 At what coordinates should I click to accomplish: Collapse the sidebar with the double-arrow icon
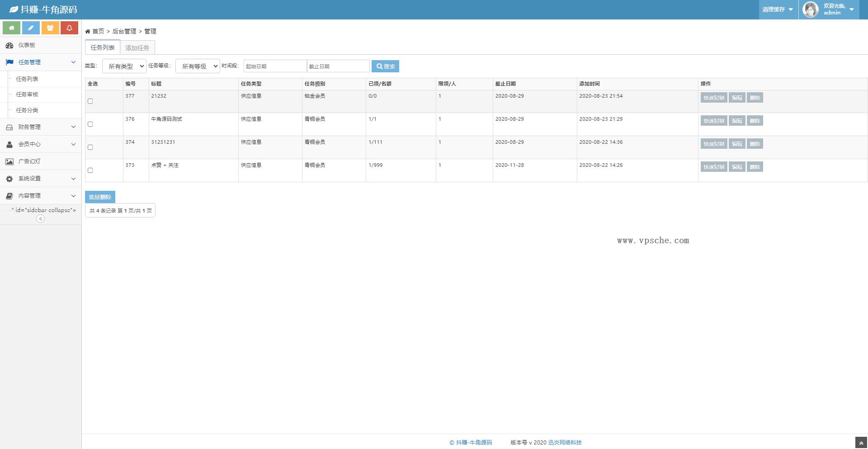tap(40, 219)
